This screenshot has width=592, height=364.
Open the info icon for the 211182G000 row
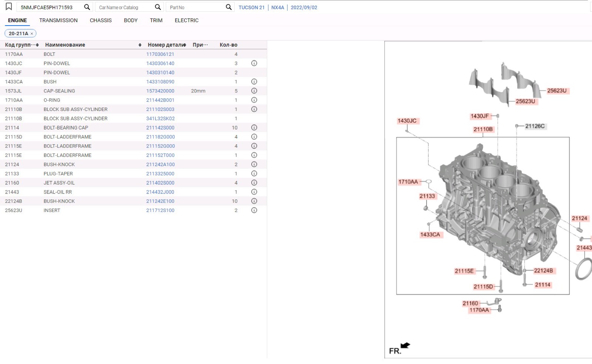[254, 136]
